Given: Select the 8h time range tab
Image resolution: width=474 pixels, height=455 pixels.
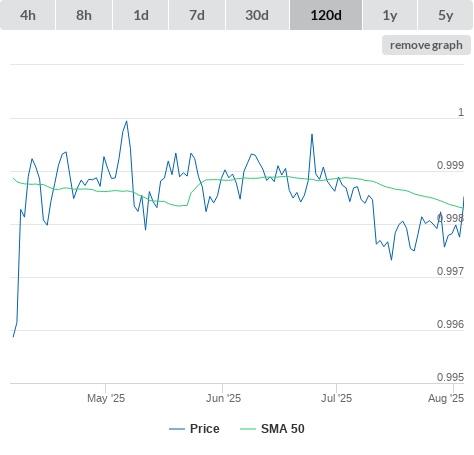Looking at the screenshot, I should 84,15.
